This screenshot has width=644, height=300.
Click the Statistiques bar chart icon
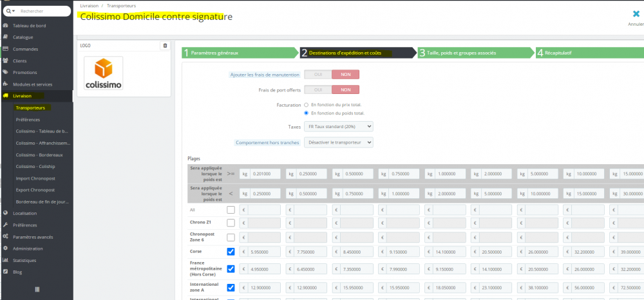5,260
